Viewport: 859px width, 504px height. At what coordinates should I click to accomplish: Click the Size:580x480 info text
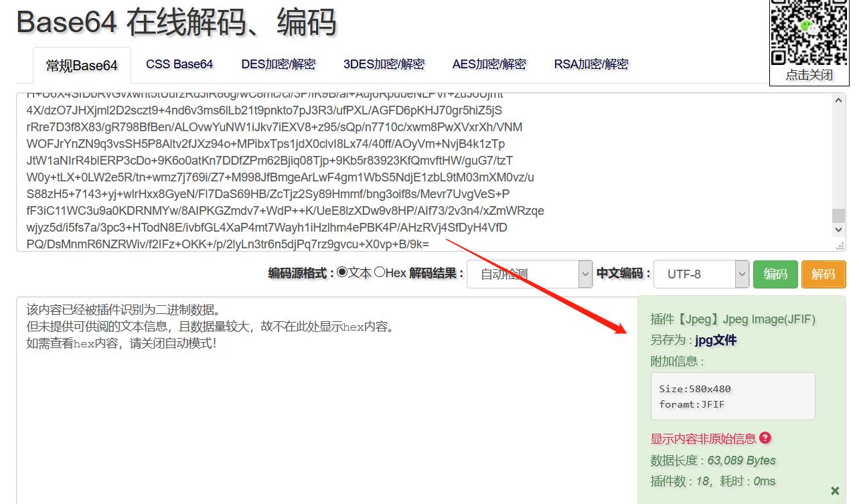point(695,389)
